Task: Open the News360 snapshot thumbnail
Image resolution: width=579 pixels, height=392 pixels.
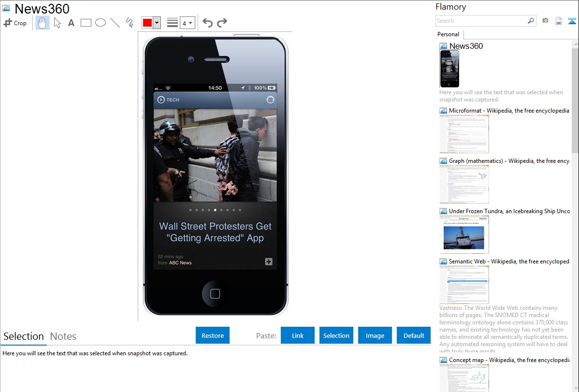Action: pyautogui.click(x=449, y=69)
